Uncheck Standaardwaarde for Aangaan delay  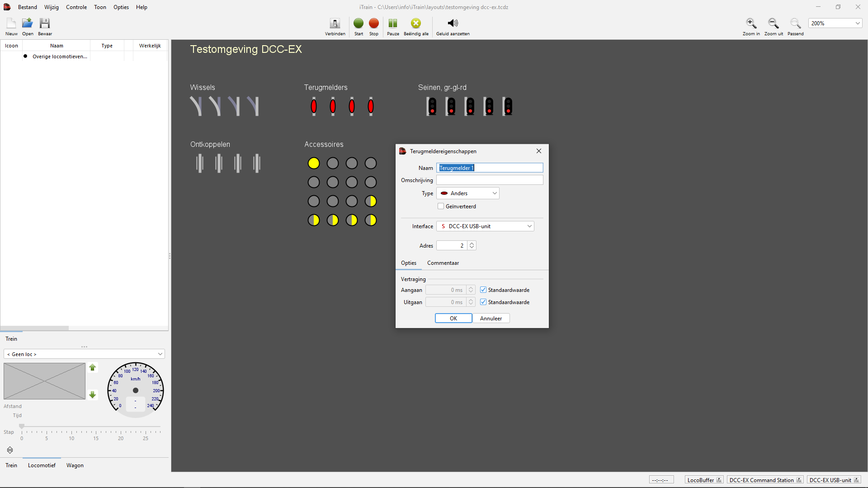point(483,290)
